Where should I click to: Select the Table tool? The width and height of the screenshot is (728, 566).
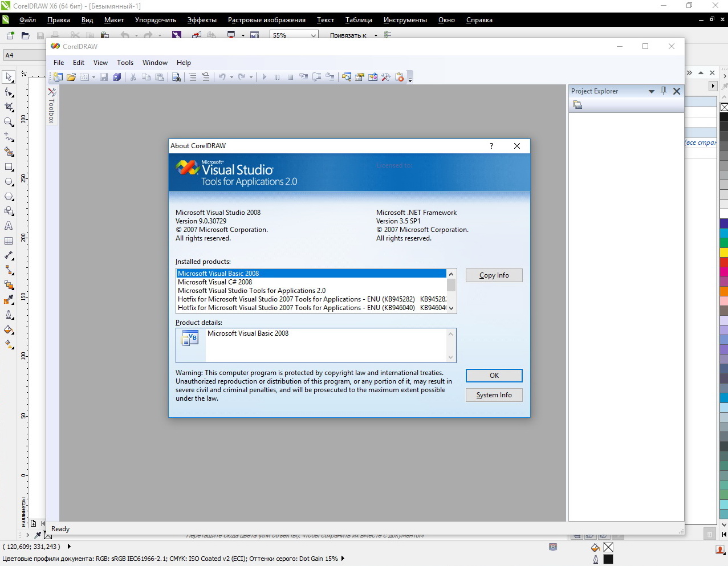[x=9, y=241]
